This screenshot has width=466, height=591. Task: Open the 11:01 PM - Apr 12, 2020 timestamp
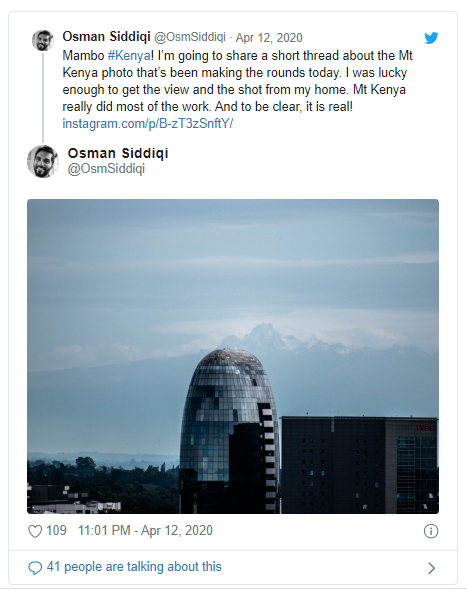click(145, 531)
